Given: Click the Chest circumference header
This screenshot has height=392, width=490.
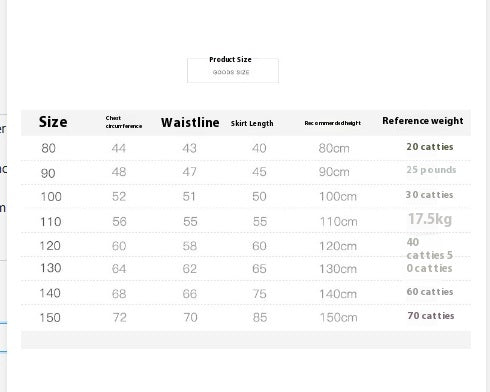Looking at the screenshot, I should [x=124, y=122].
